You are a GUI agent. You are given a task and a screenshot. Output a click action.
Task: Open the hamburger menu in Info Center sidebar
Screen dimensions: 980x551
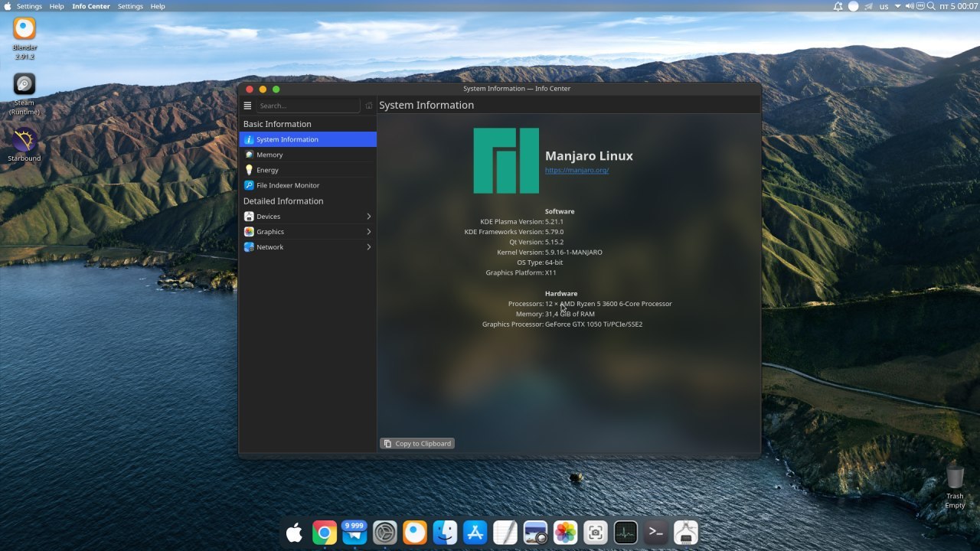coord(247,106)
